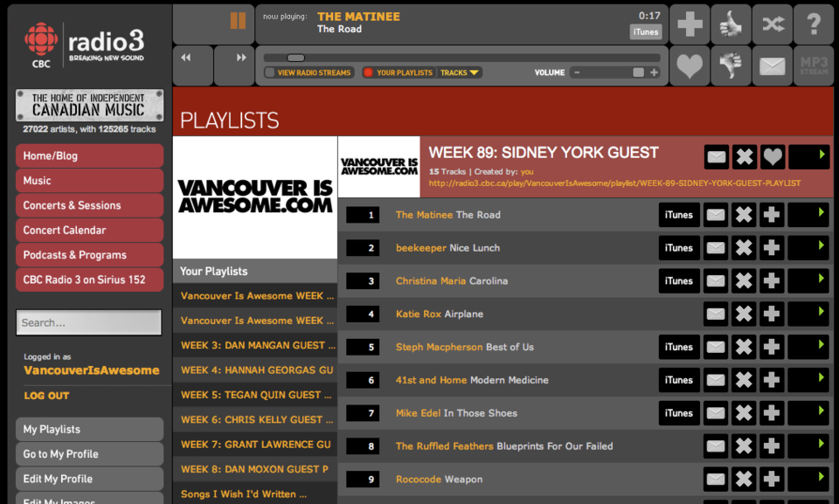Viewport: 839px width, 504px height.
Task: Skip back to previous track
Action: [186, 58]
